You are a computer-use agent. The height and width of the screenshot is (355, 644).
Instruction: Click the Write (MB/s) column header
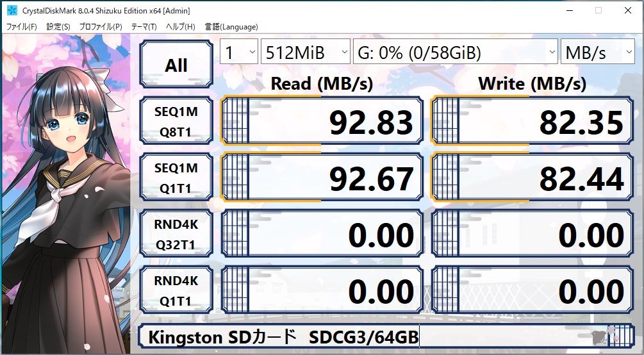(533, 84)
